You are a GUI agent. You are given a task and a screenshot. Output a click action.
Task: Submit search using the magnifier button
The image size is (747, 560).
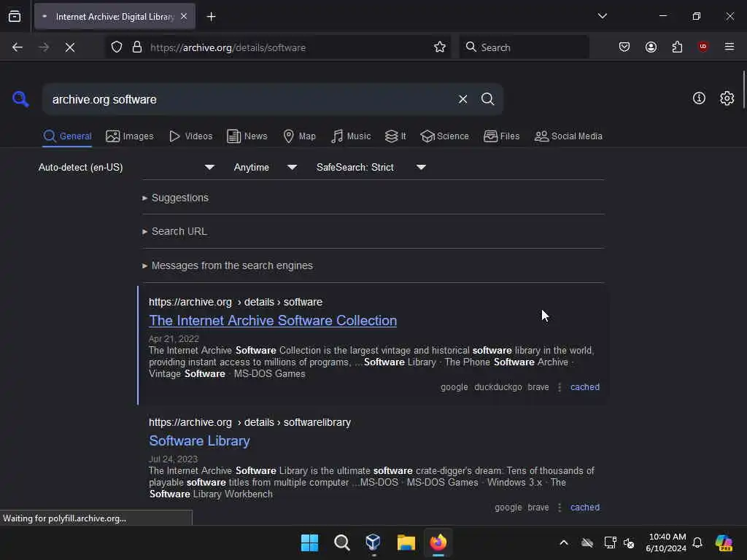487,99
